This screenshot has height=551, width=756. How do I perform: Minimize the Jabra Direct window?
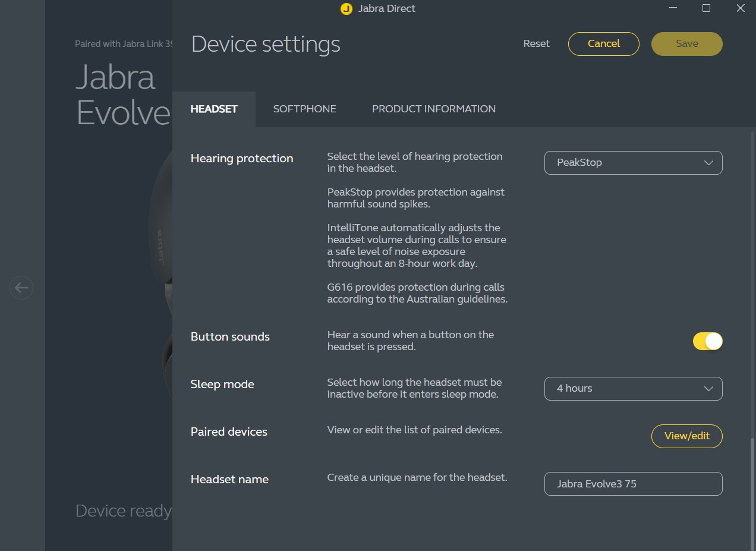point(672,8)
